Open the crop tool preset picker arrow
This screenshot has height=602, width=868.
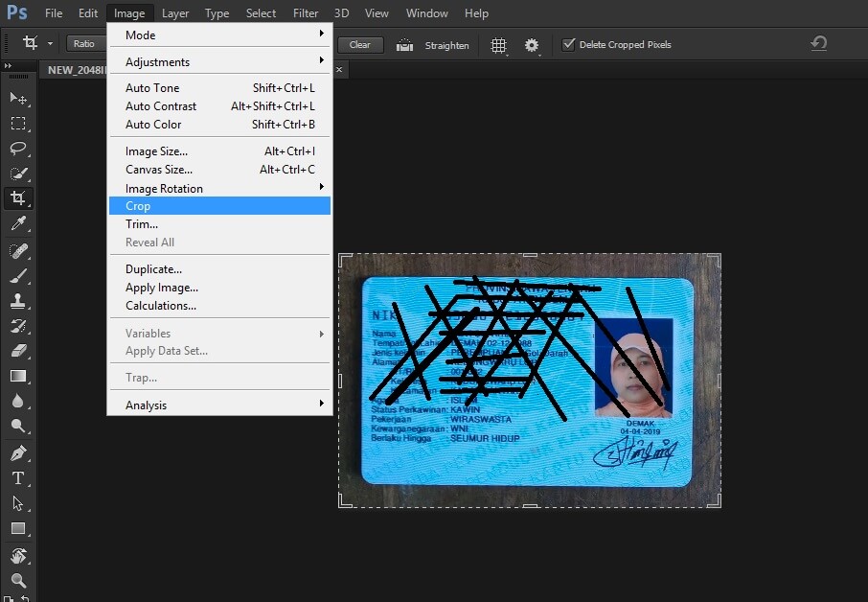[51, 44]
